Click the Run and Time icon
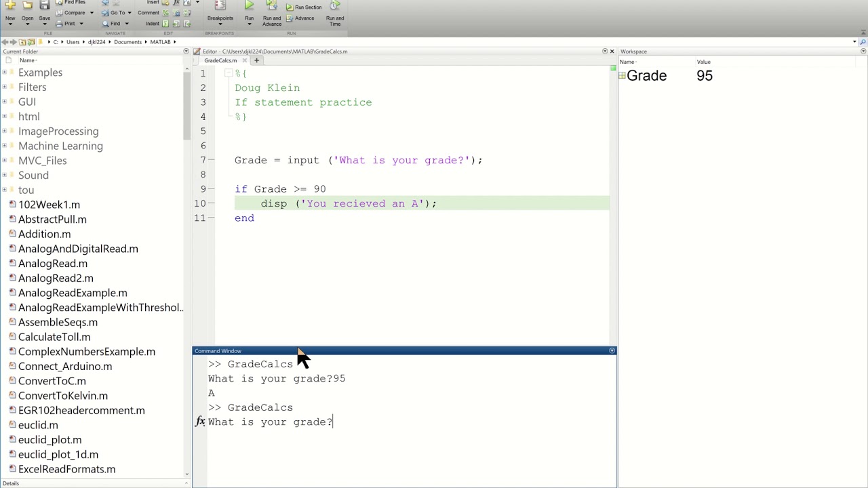Viewport: 868px width, 488px height. 335,5
